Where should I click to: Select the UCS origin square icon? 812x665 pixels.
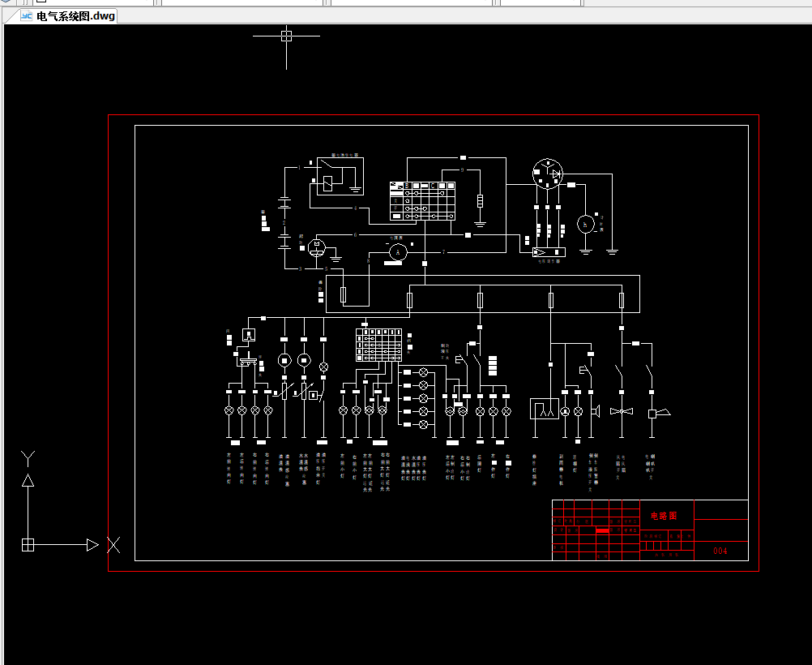point(28,545)
